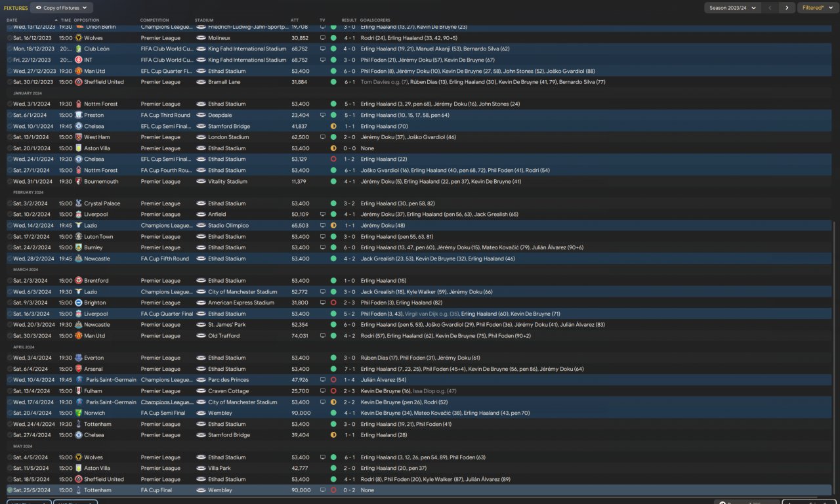The image size is (840, 504).
Task: Tick the selection circle for Newcastle on 20/3/2024
Action: (10, 325)
